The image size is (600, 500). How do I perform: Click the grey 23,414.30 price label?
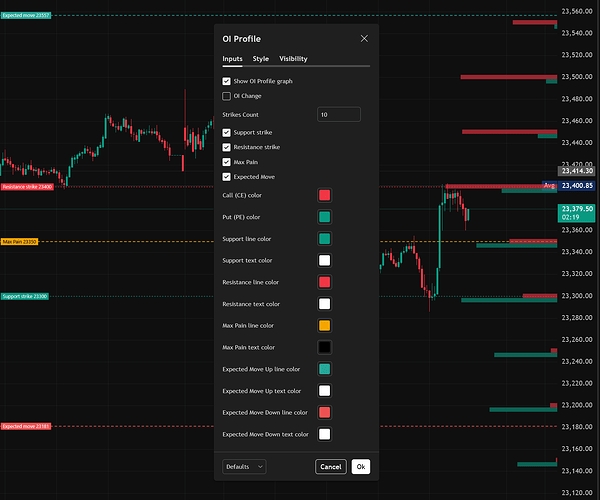(577, 171)
